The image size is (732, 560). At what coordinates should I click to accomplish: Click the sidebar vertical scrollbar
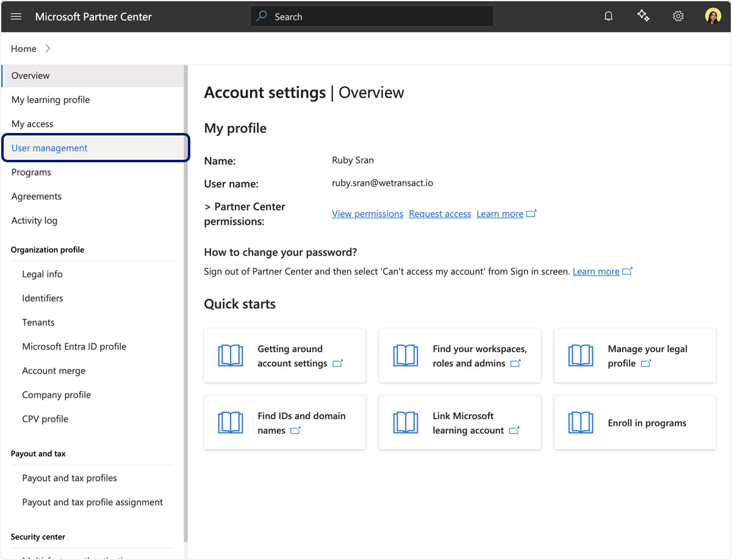pyautogui.click(x=185, y=305)
